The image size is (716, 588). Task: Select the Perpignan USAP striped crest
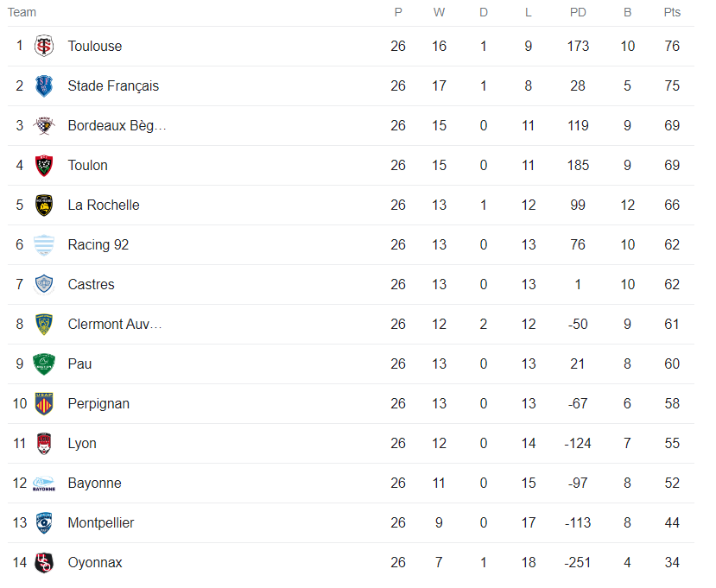click(44, 403)
